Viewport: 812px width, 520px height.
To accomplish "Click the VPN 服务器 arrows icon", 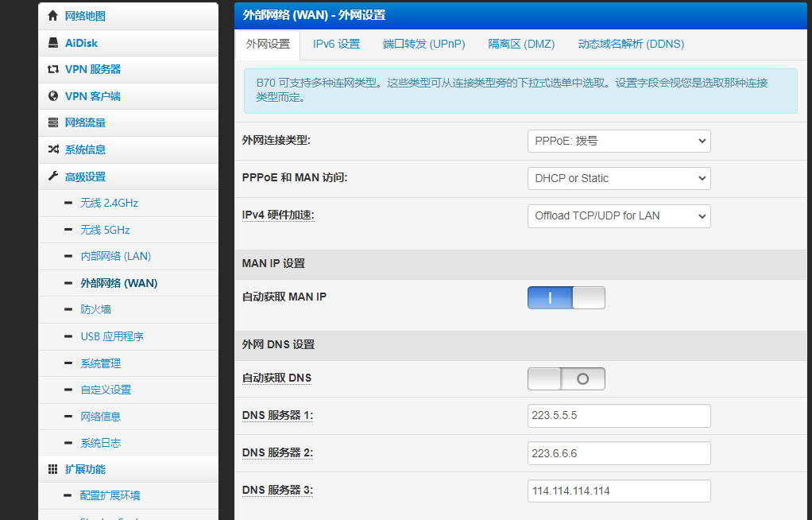I will [x=52, y=69].
